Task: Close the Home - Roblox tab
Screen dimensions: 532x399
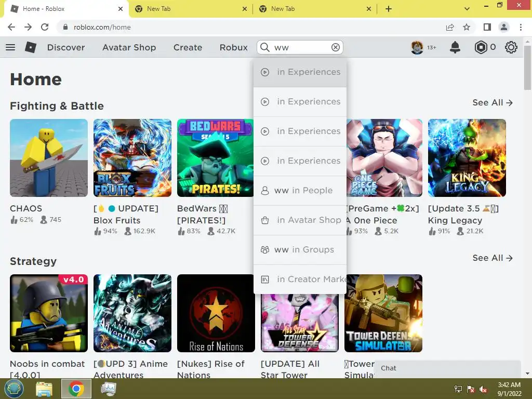Action: point(121,9)
